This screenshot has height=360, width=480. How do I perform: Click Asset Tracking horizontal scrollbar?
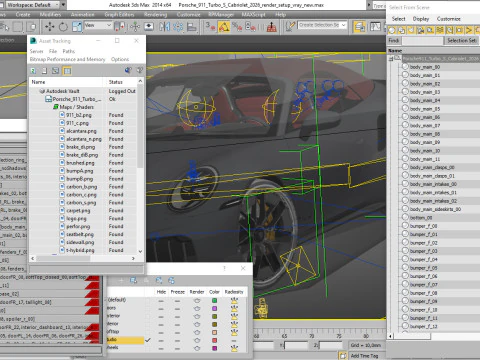(83, 258)
